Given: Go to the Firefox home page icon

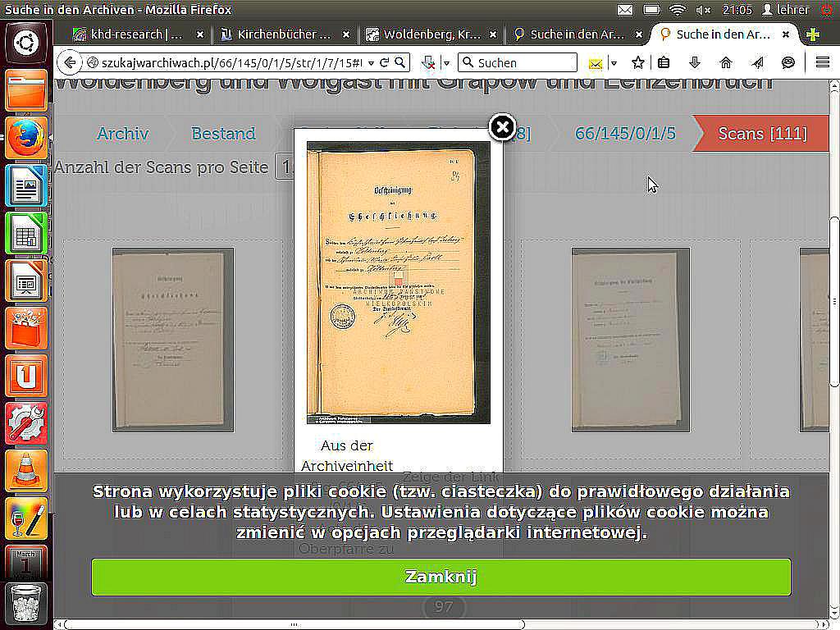Looking at the screenshot, I should 725,62.
